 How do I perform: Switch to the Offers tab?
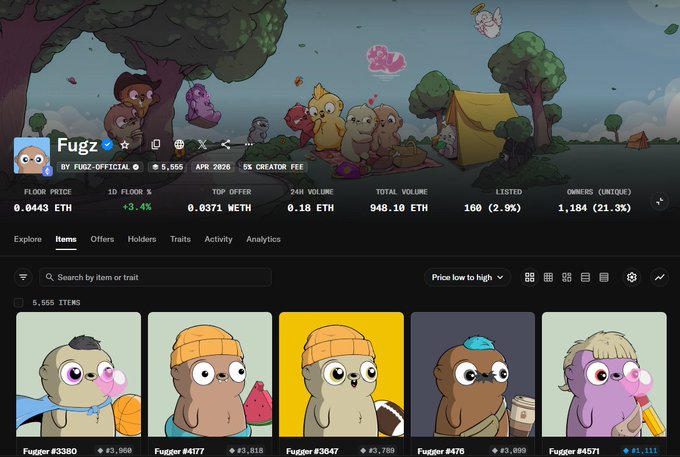tap(102, 239)
